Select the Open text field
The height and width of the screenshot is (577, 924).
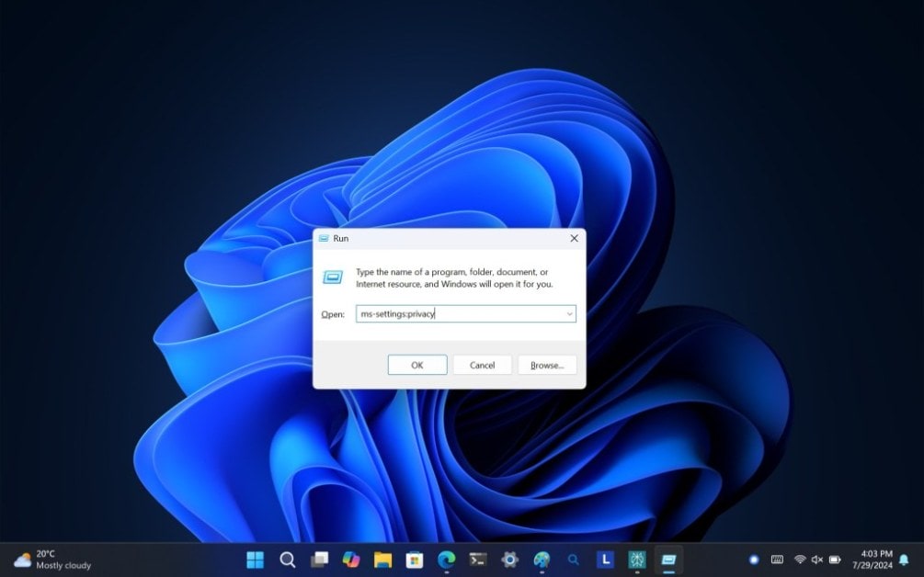click(455, 313)
